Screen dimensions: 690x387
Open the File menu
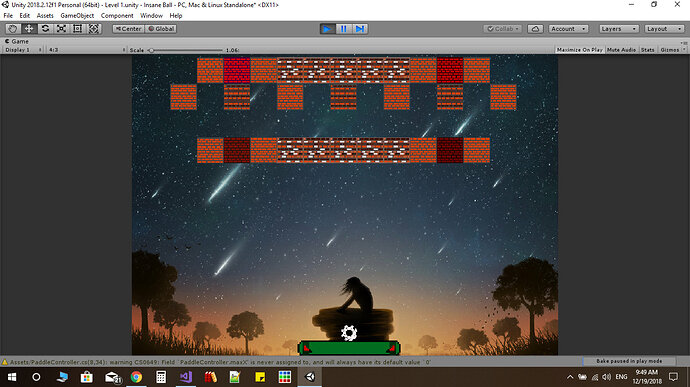(x=8, y=15)
